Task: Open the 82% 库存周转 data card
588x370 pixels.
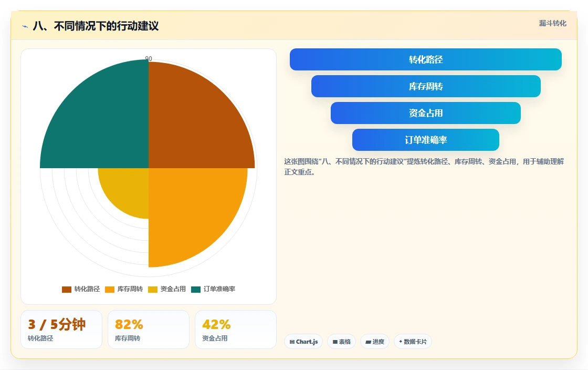Action: pos(149,330)
